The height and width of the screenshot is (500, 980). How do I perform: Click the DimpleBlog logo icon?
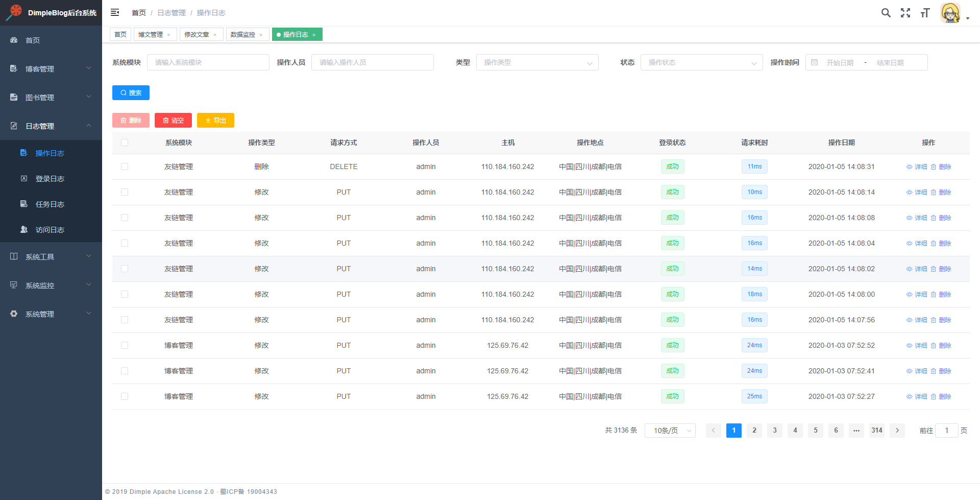click(14, 12)
